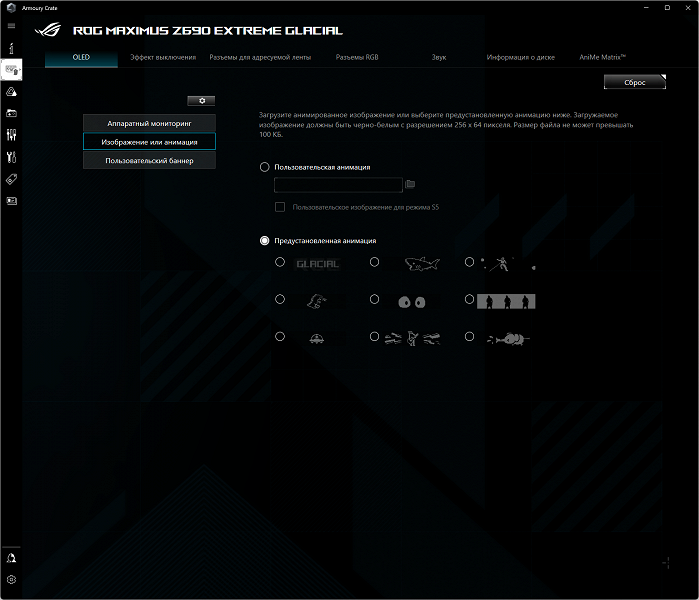Choose the swordsman preset animation radio
Viewport: 699px width, 600px height.
[469, 262]
